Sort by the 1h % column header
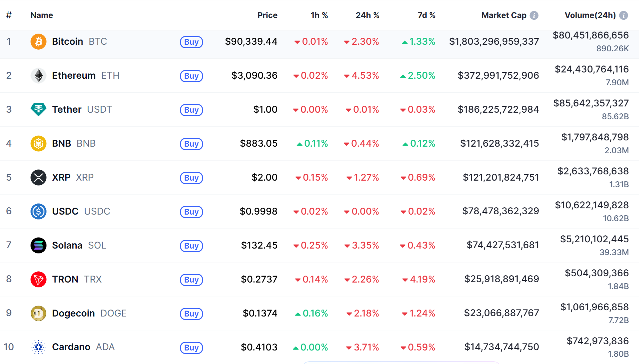This screenshot has height=364, width=639. [x=319, y=15]
